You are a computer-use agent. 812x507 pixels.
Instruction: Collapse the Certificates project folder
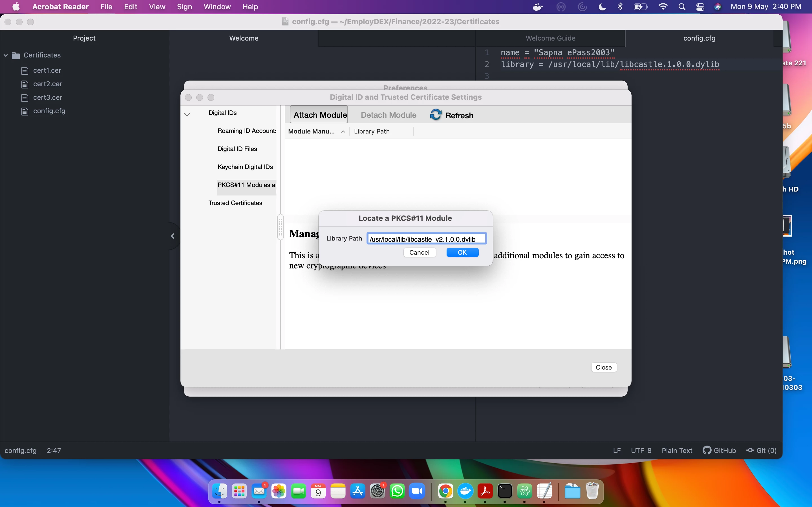6,55
